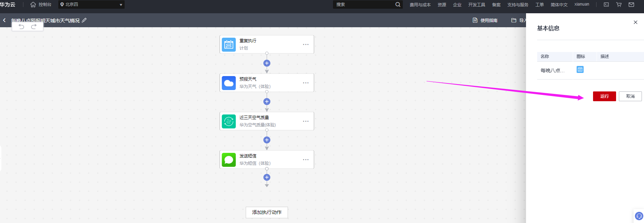This screenshot has height=223, width=644.
Task: Click the 华为空气质量(体验) subtitle
Action: click(258, 125)
